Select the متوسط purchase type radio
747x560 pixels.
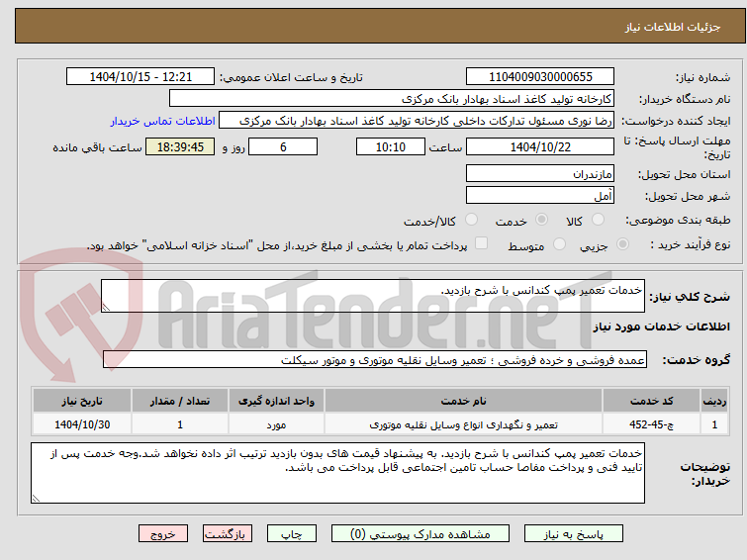click(x=559, y=244)
